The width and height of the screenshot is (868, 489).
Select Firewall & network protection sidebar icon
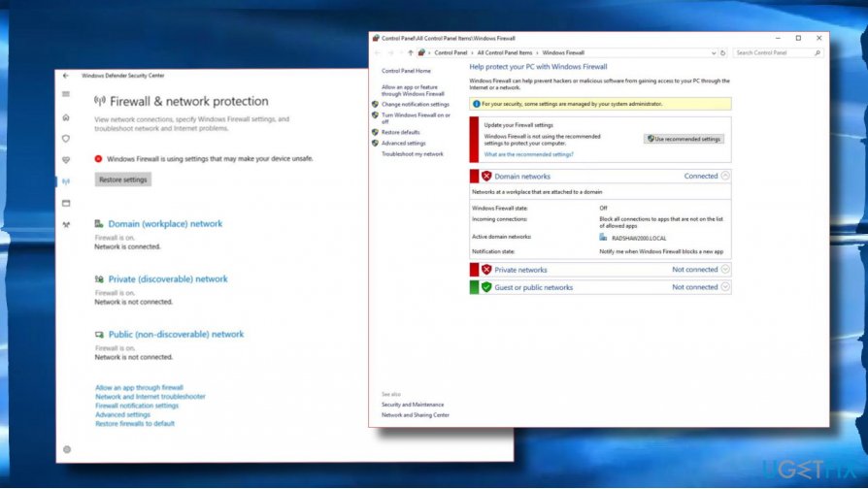point(66,181)
